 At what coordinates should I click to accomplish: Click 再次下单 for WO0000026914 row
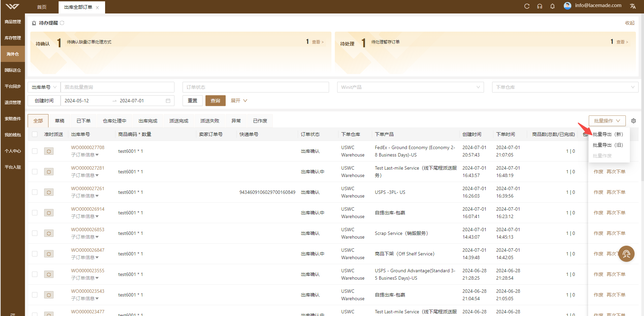tap(616, 213)
